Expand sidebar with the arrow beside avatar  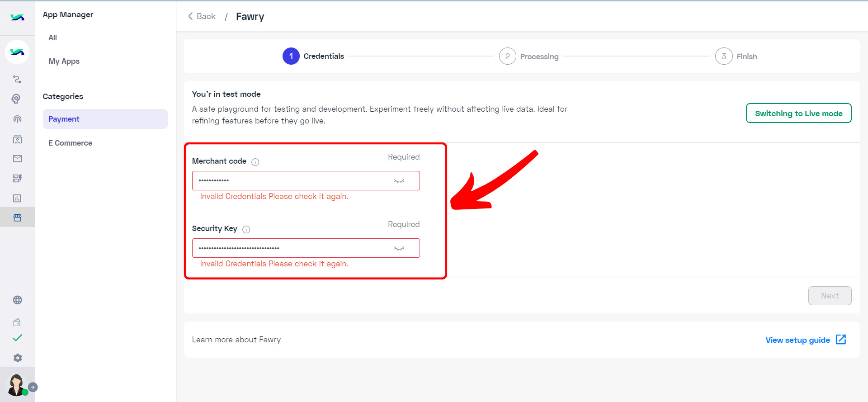[33, 387]
